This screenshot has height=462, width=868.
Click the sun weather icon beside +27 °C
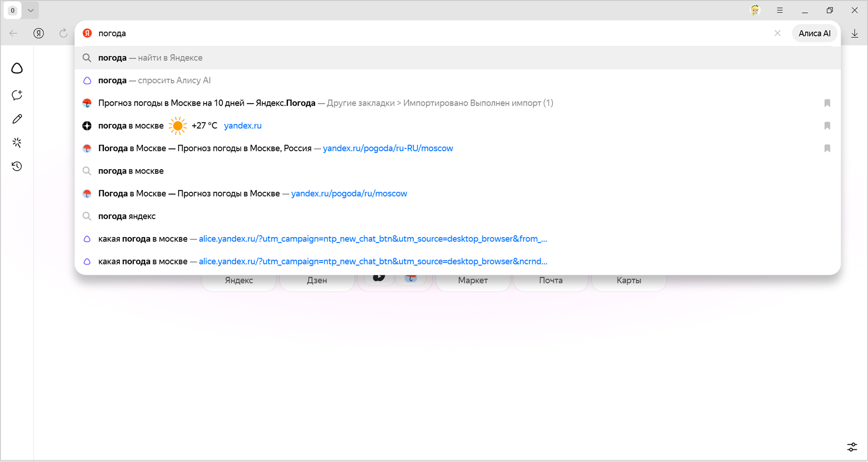click(x=177, y=126)
